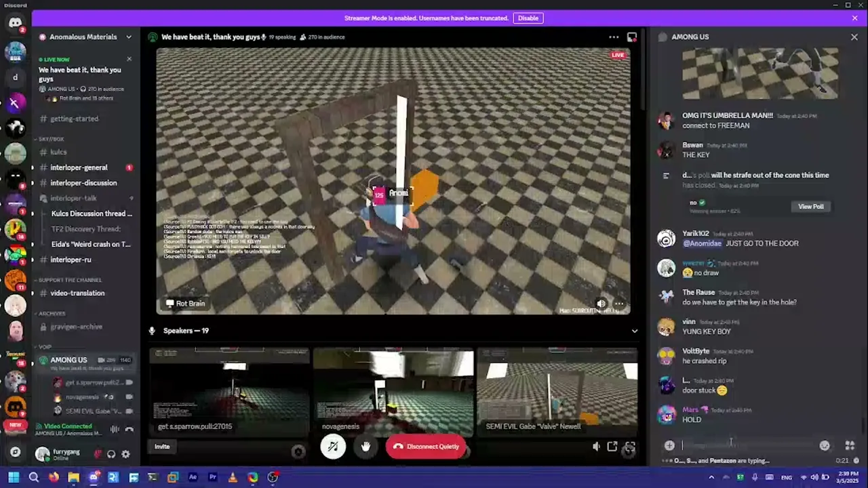Image resolution: width=868 pixels, height=488 pixels.
Task: Click Disconnect Quietly button
Action: 426,446
